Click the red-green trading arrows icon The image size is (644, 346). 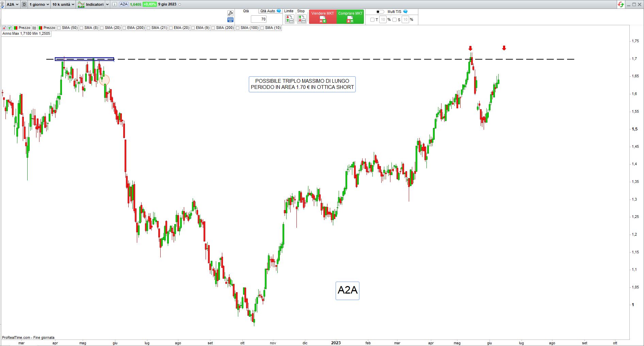point(621,4)
